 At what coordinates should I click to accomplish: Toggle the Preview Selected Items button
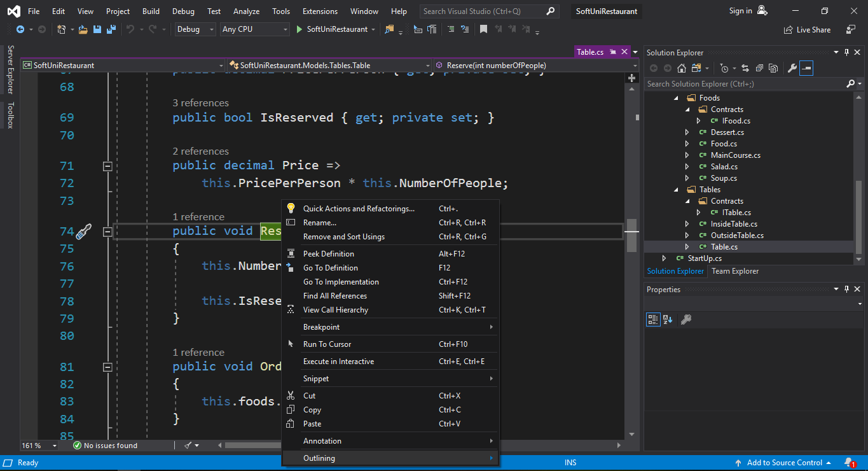coord(806,68)
